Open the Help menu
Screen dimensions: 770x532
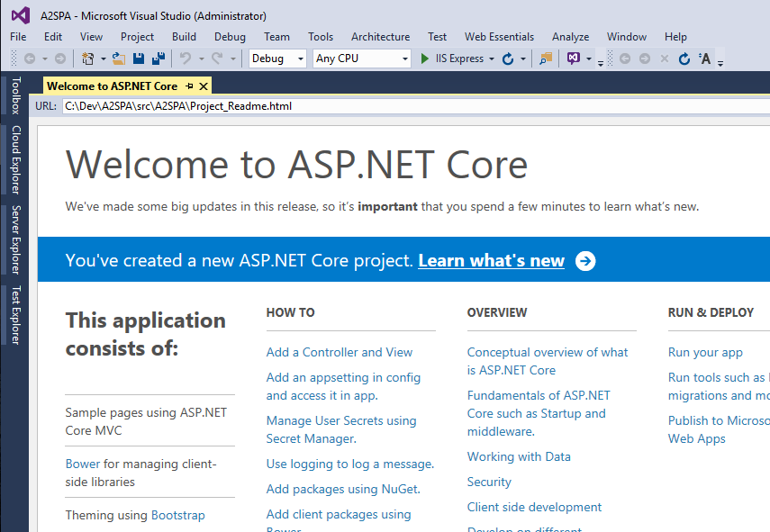pos(675,37)
